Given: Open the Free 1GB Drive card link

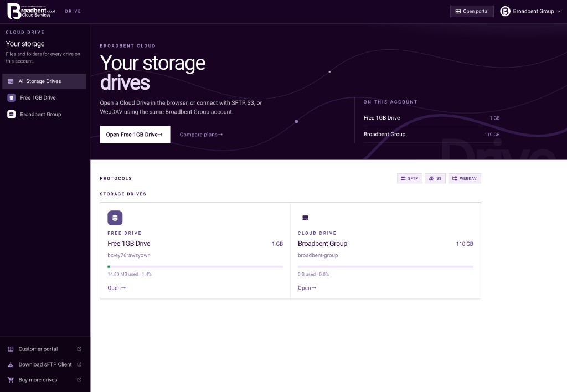Looking at the screenshot, I should click(x=116, y=288).
